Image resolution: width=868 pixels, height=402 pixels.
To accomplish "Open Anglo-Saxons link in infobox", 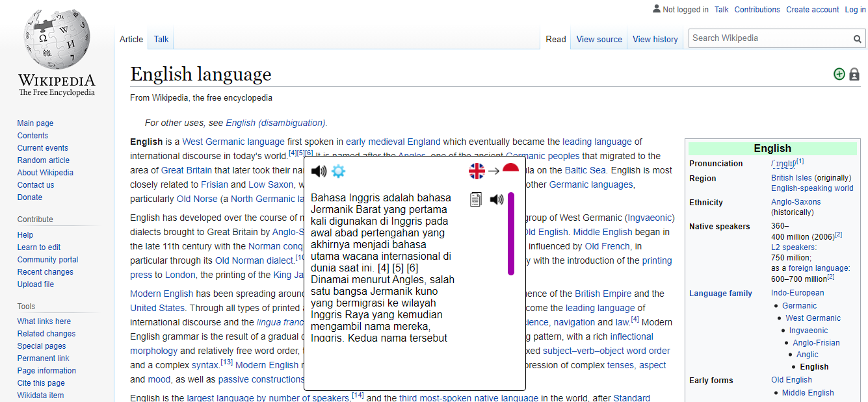I will point(796,202).
